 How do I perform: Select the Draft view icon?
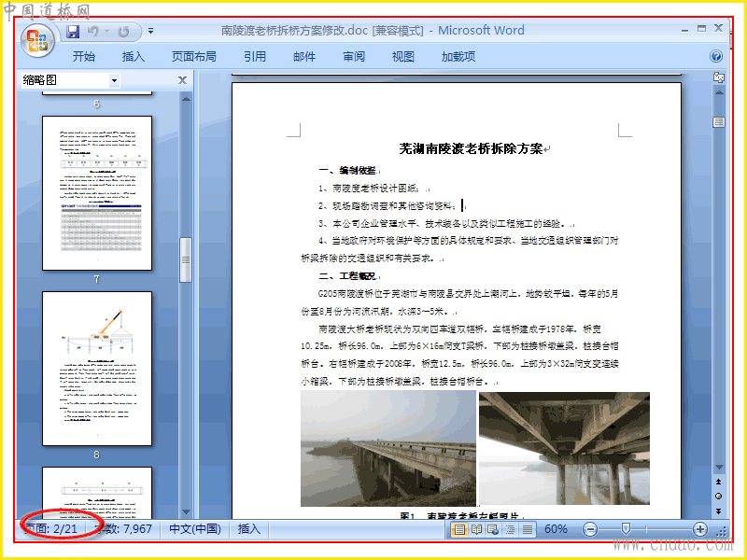528,529
